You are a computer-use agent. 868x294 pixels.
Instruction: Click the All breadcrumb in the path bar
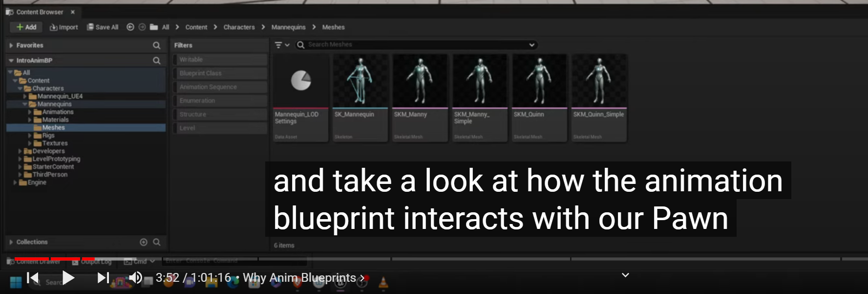click(x=166, y=27)
